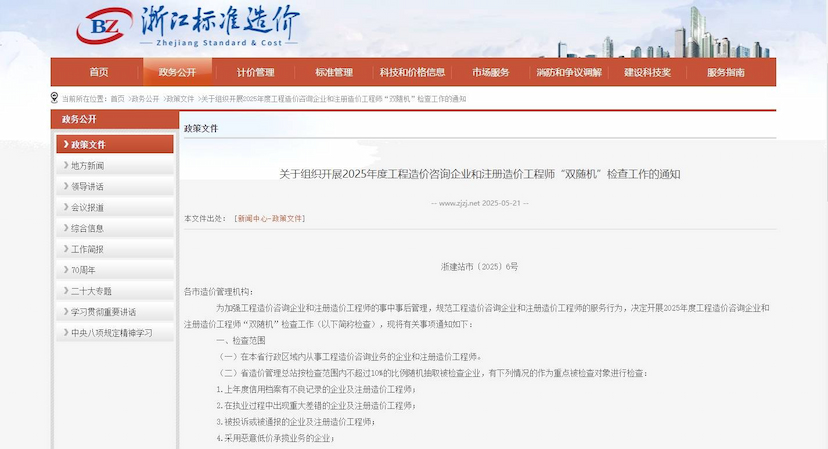
Task: Click the arrow icon beside 工作简报
Action: (65, 249)
